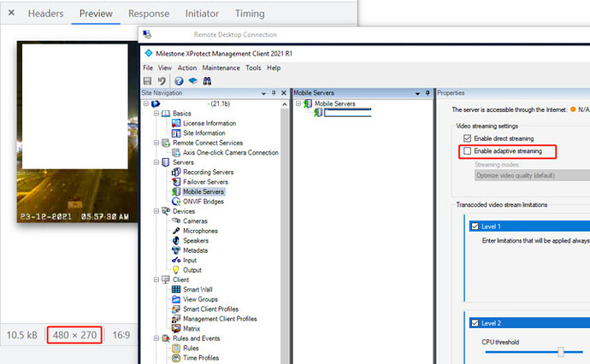Screen dimensions: 590x364
Task: Close the Site Navigation pane
Action: (283, 92)
